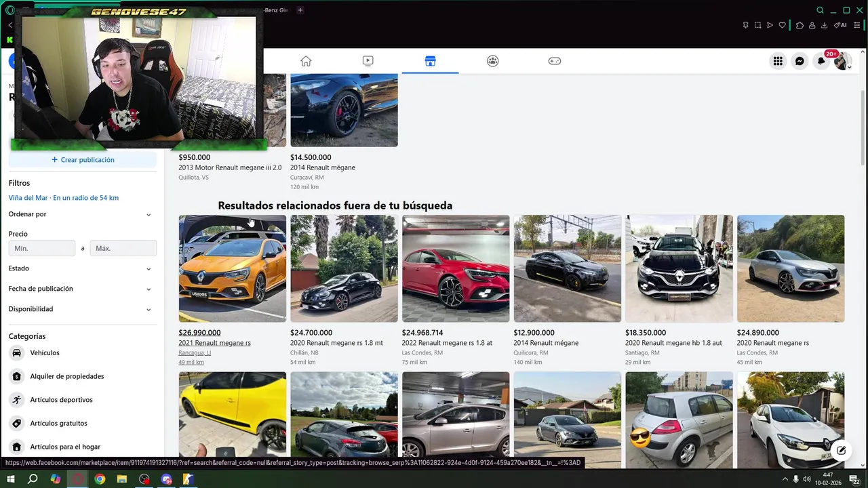Click the browser search magnifier icon
The height and width of the screenshot is (488, 868).
coord(820,10)
